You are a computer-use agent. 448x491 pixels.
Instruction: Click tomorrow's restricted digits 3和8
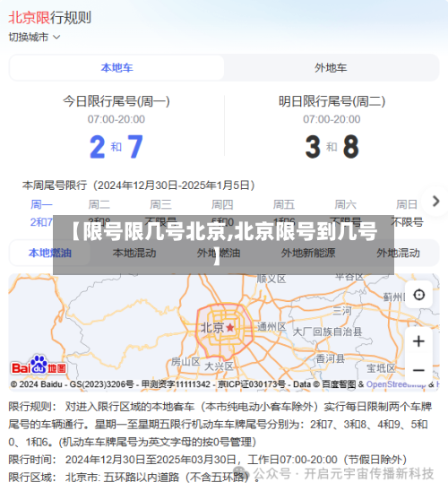pos(332,146)
